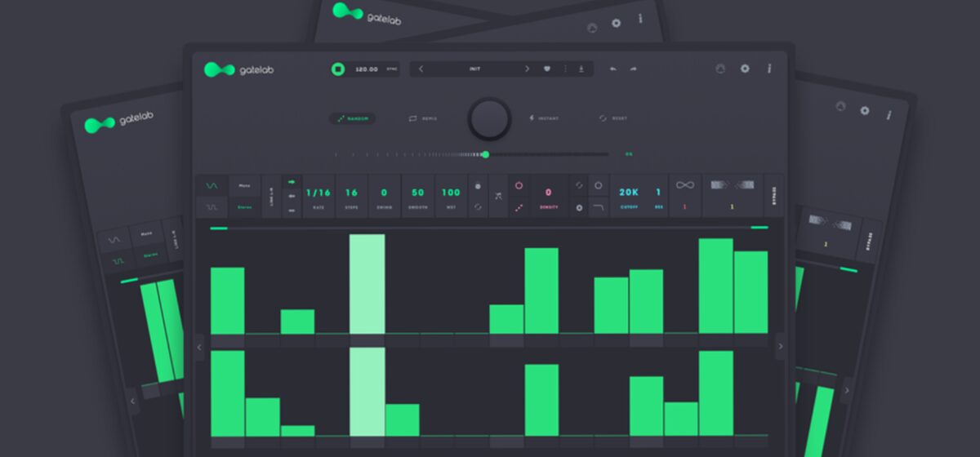Go to next preset with right chevron
Viewport: 980px width, 457px height.
pos(527,69)
